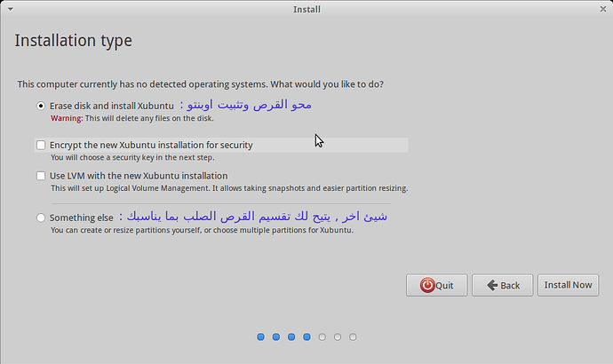The image size is (613, 364).
Task: Click Install Now button
Action: point(568,285)
